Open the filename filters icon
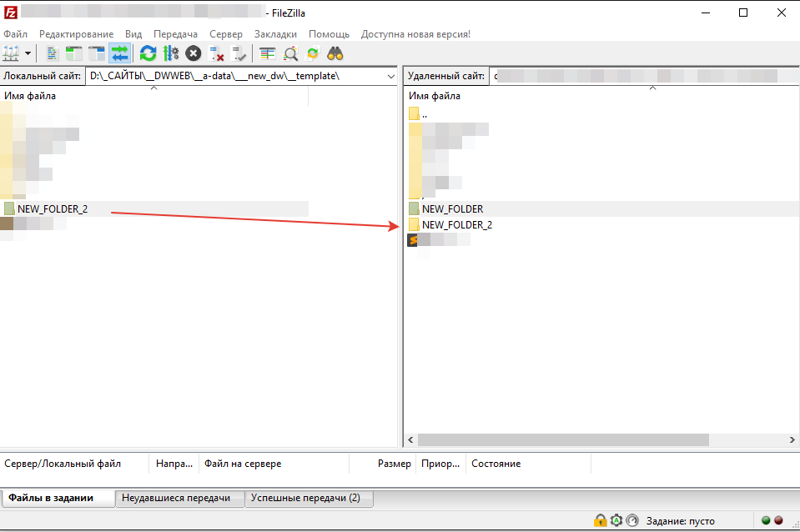The height and width of the screenshot is (532, 800). (x=267, y=53)
